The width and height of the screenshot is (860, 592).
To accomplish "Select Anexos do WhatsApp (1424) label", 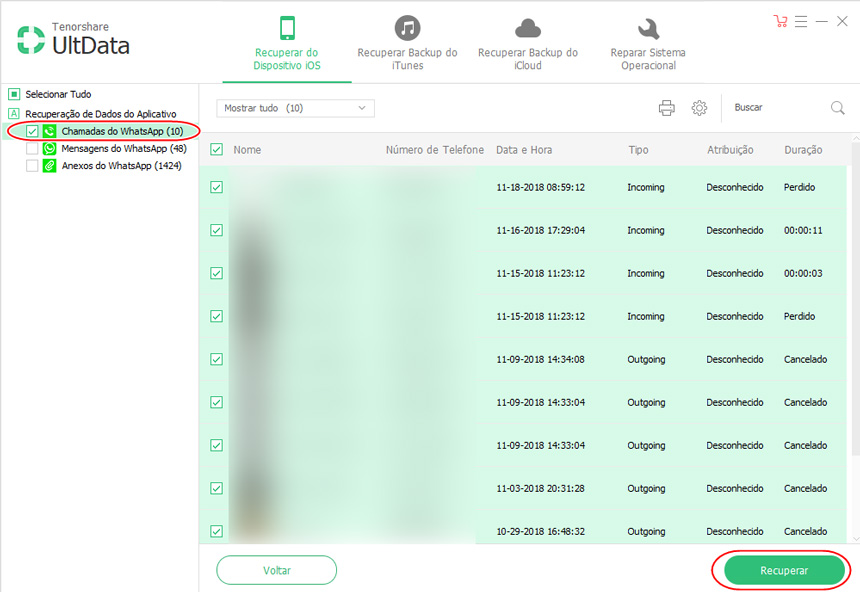I will click(x=121, y=166).
